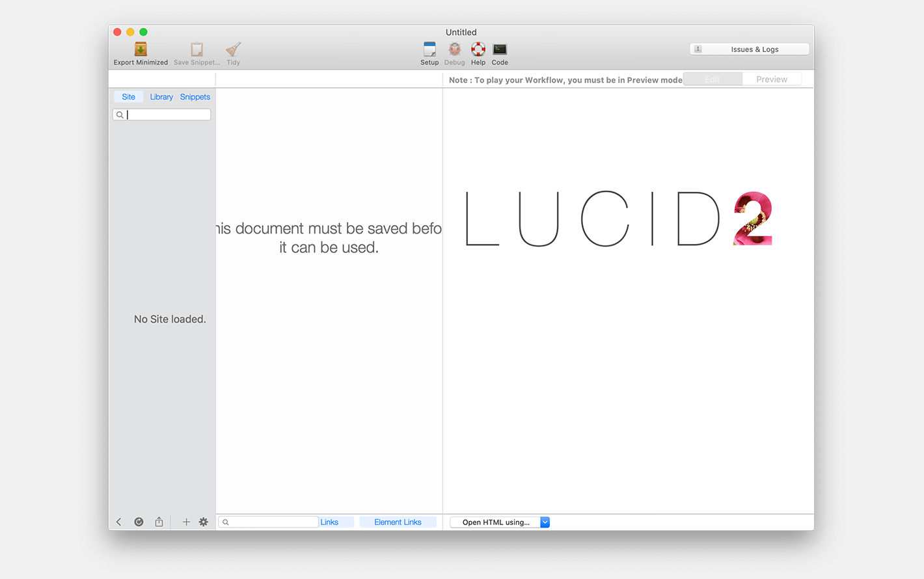Click the back chevron in sidebar footer
This screenshot has height=579, width=924.
[x=118, y=522]
